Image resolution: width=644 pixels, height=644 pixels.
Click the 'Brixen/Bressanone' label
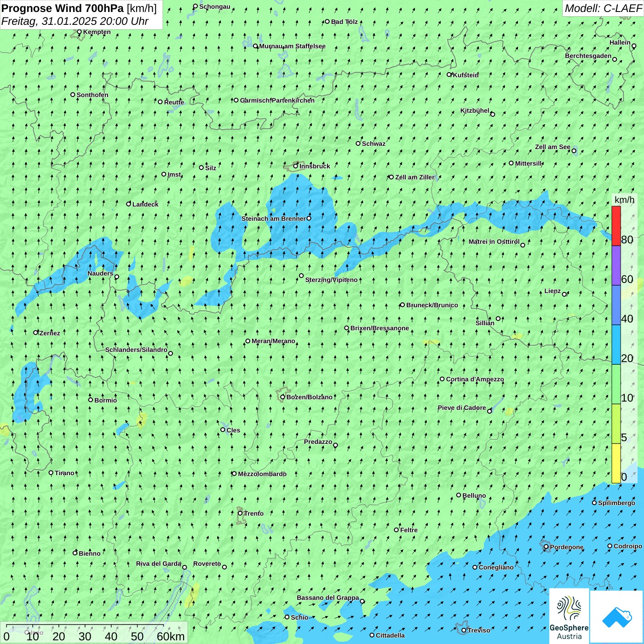pos(379,328)
